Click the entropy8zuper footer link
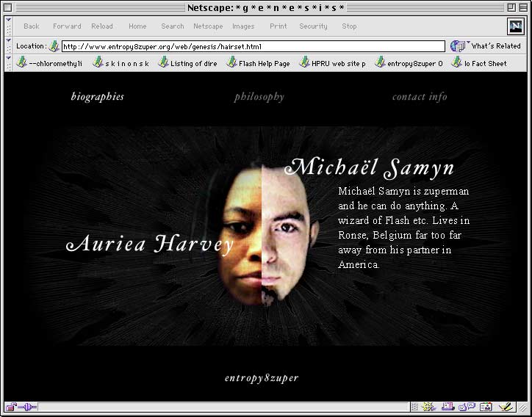The height and width of the screenshot is (417, 532). point(262,378)
